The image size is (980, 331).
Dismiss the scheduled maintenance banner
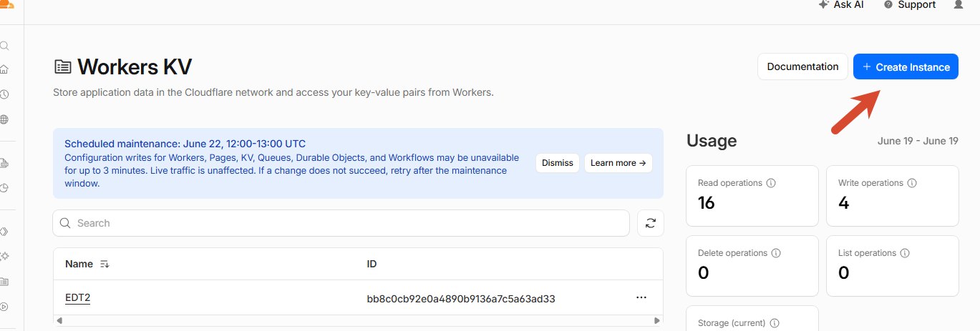pyautogui.click(x=558, y=163)
